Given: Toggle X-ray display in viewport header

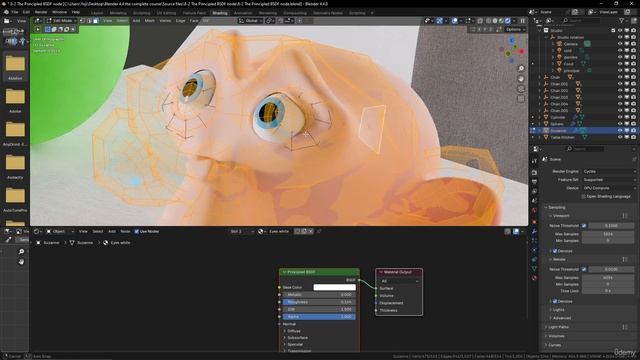Looking at the screenshot, I should [480, 20].
